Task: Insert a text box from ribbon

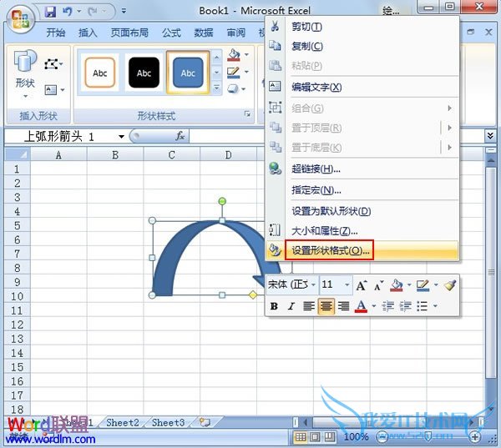Action: click(51, 90)
